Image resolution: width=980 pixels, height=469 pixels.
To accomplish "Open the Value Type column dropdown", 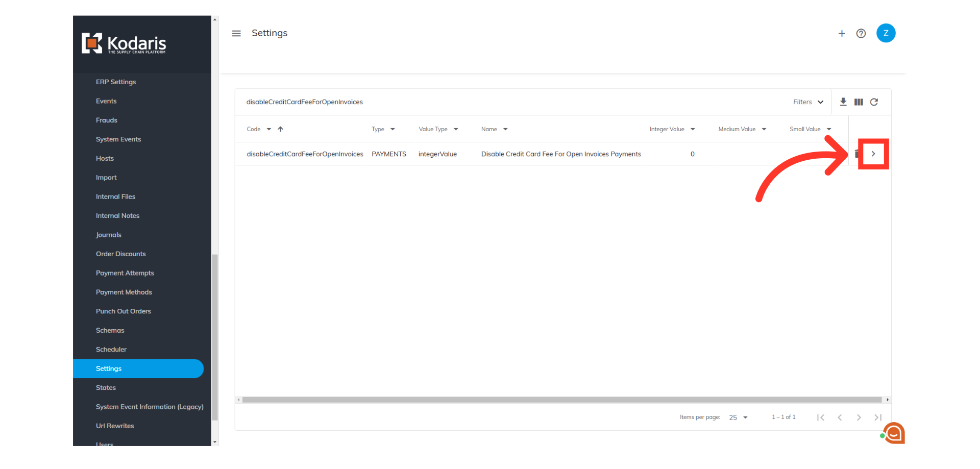I will [x=456, y=129].
